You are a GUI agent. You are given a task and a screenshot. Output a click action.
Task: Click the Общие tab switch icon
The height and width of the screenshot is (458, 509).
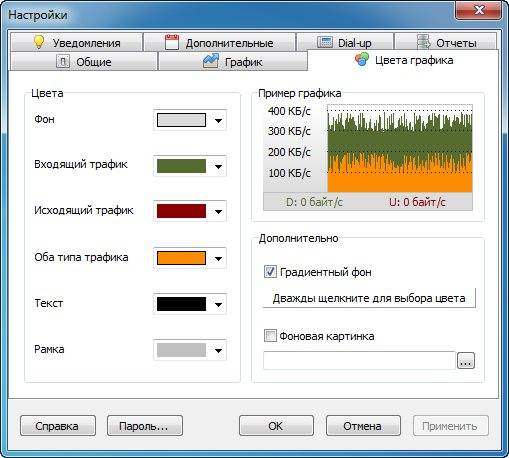point(63,61)
